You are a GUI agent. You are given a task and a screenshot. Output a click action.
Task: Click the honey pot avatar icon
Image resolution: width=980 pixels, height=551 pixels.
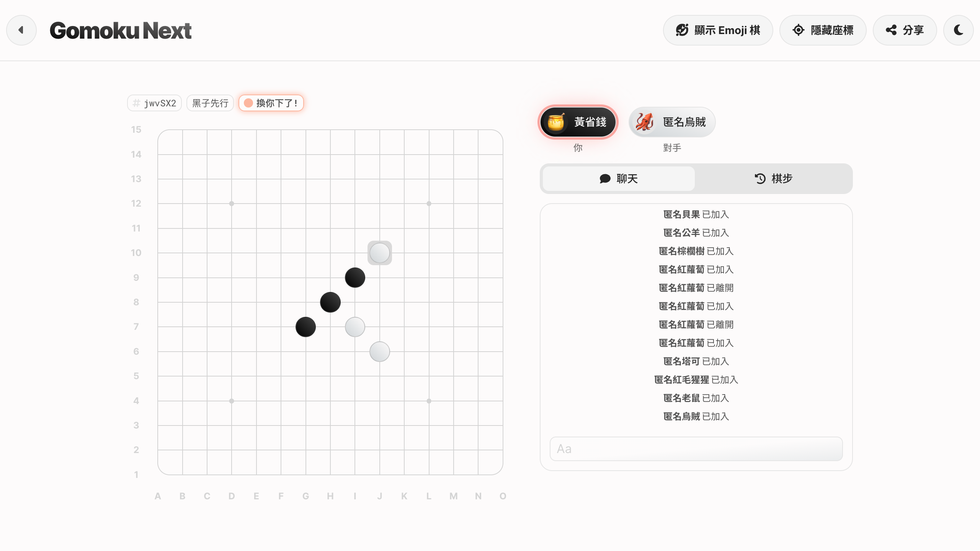556,122
